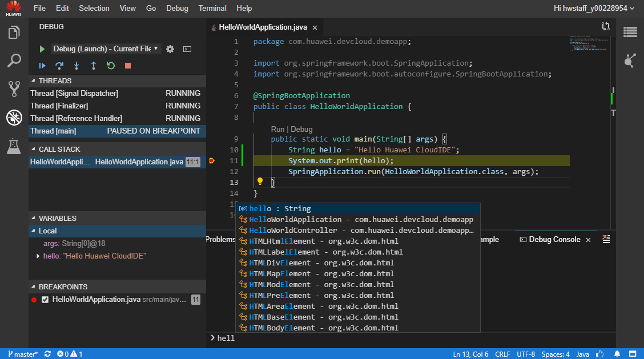Click the Huawei logo

coord(14,8)
